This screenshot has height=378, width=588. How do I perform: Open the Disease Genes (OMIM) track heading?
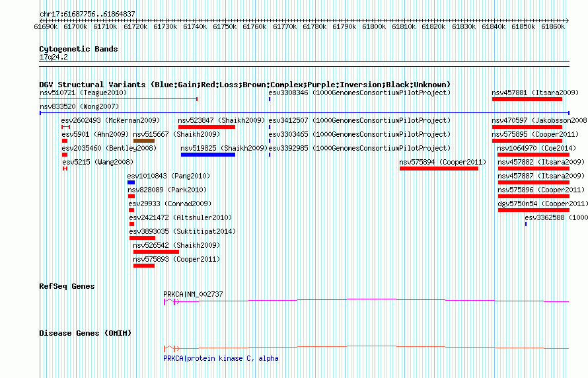(x=85, y=333)
